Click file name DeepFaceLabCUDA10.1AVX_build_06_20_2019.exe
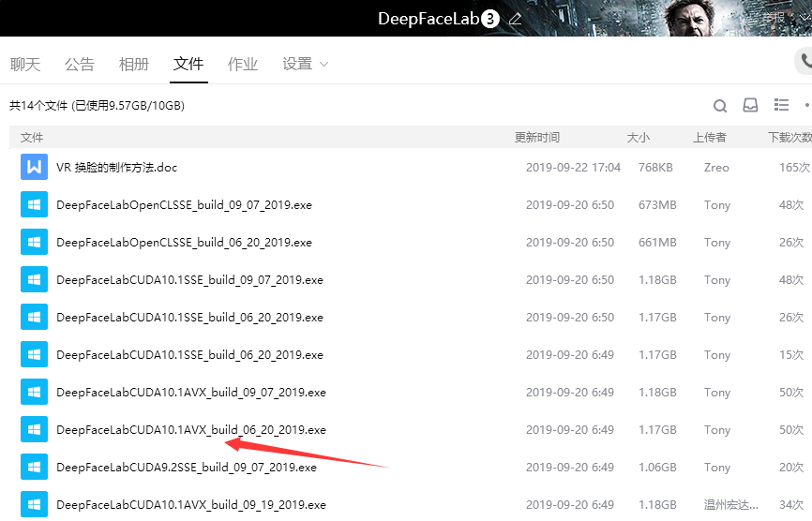 point(191,430)
